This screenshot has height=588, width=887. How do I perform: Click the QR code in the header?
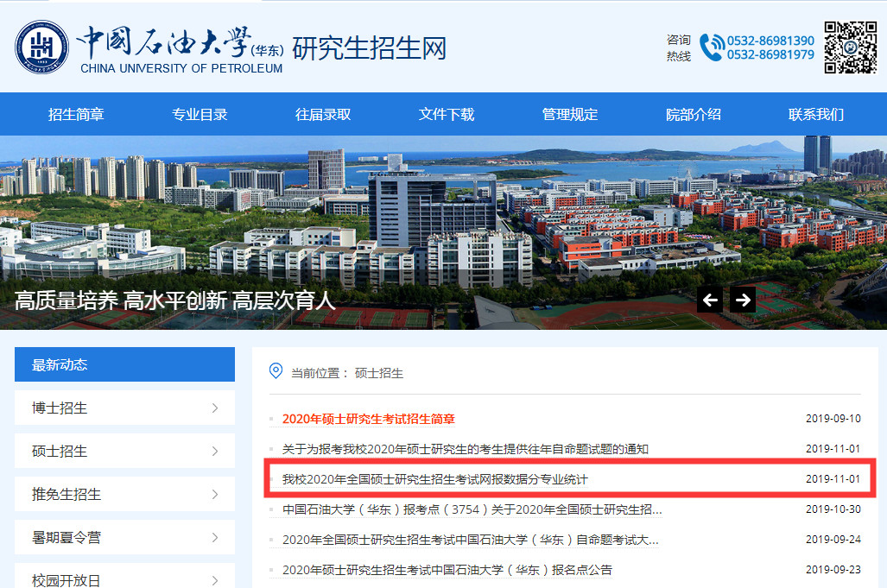(x=852, y=47)
